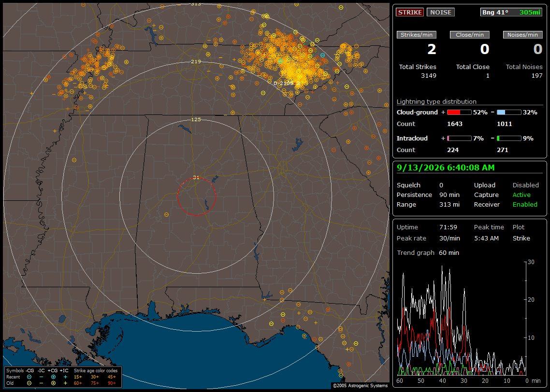Click the Strikes/min counter button
Image resolution: width=550 pixels, height=392 pixels.
[x=417, y=35]
